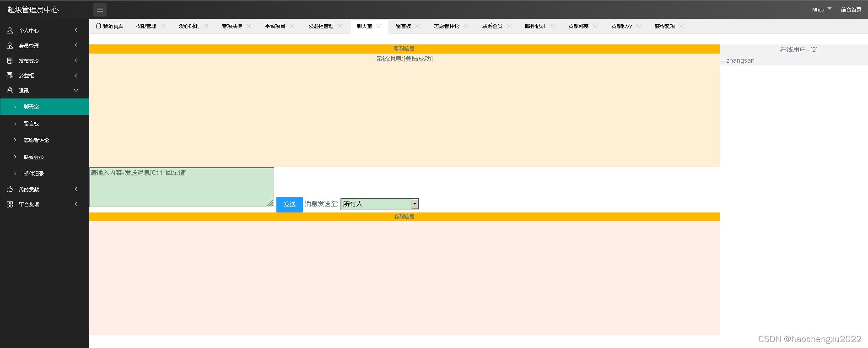
Task: Open the Mhou user dropdown
Action: [x=822, y=10]
